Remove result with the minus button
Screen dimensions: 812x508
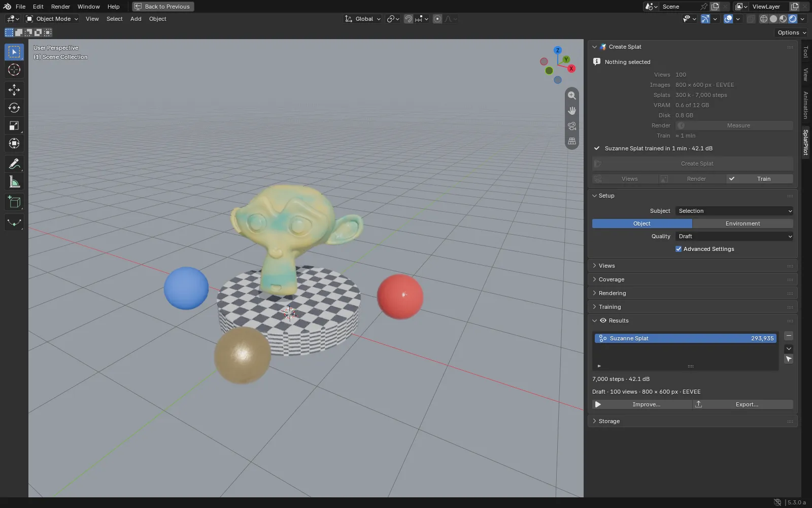(789, 336)
